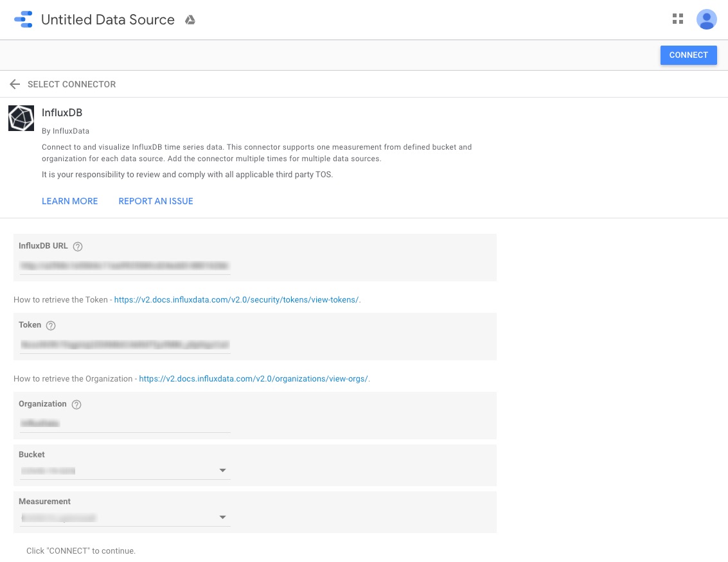Image resolution: width=728 pixels, height=562 pixels.
Task: Open the REPORT AN ISSUE link
Action: [155, 201]
